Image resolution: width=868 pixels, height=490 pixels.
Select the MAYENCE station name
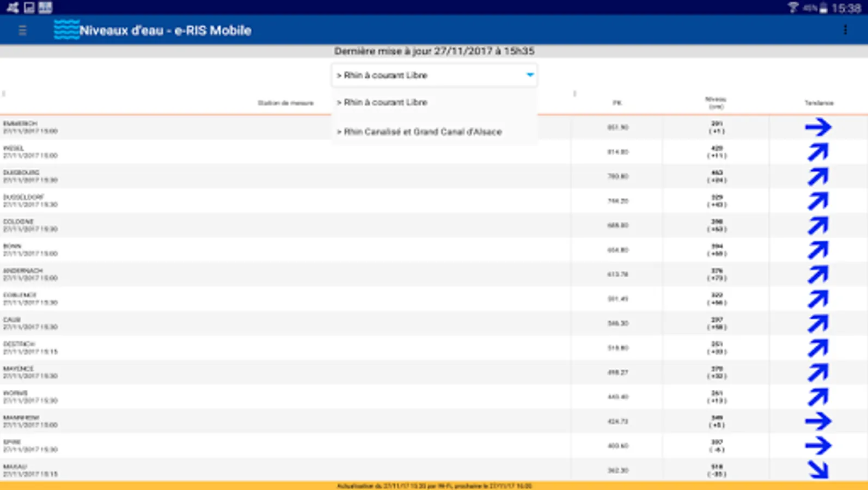pos(19,369)
